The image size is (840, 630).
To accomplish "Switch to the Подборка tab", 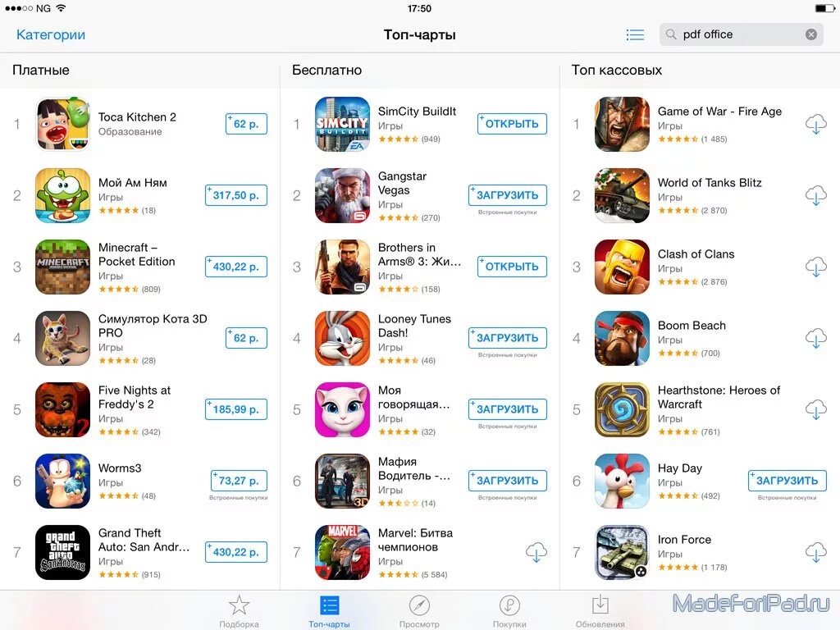I will point(239,610).
